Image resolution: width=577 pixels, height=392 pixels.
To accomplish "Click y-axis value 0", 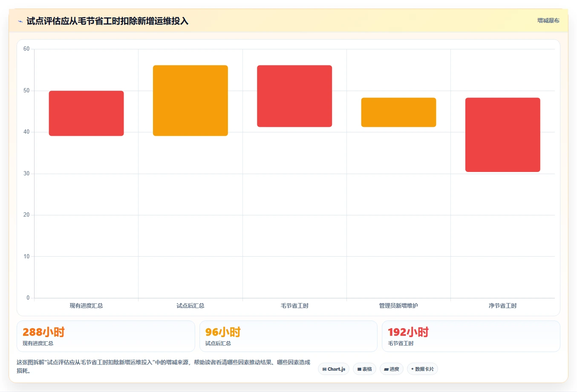I will tap(28, 298).
